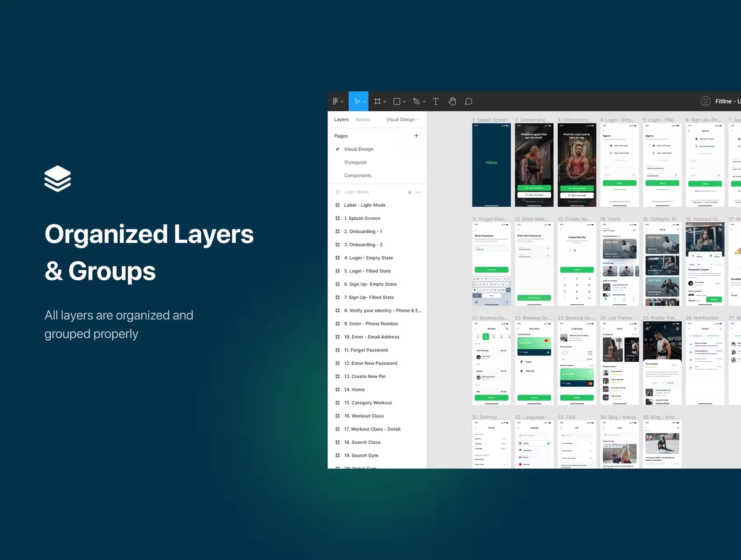Select the Frame tool
The height and width of the screenshot is (560, 741).
point(377,101)
